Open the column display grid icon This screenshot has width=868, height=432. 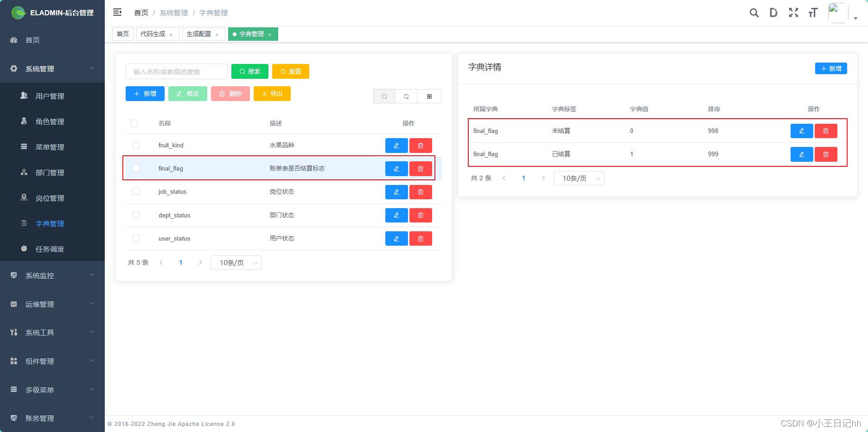click(x=429, y=96)
